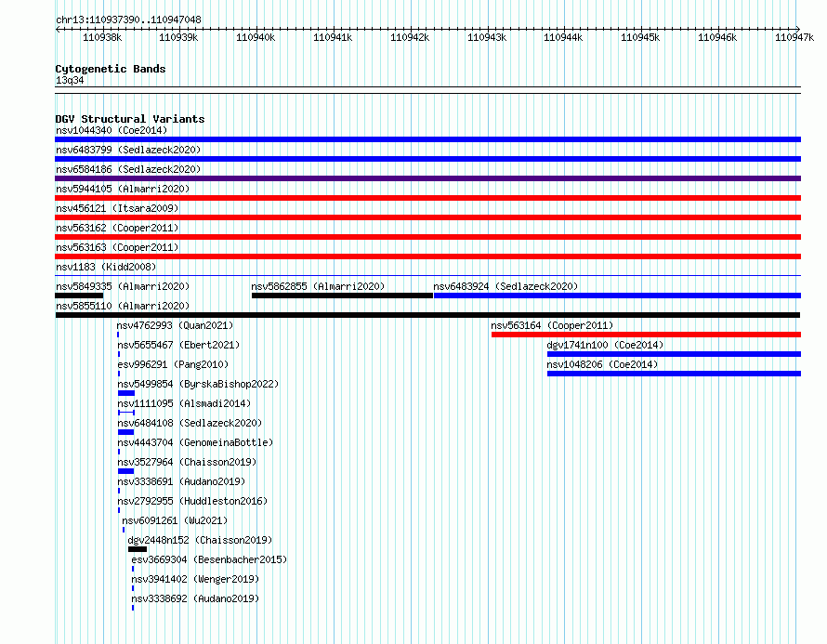Open the nsv4443704 (GenomeinaBottle) label
Screen dimensions: 827x644
(195, 442)
